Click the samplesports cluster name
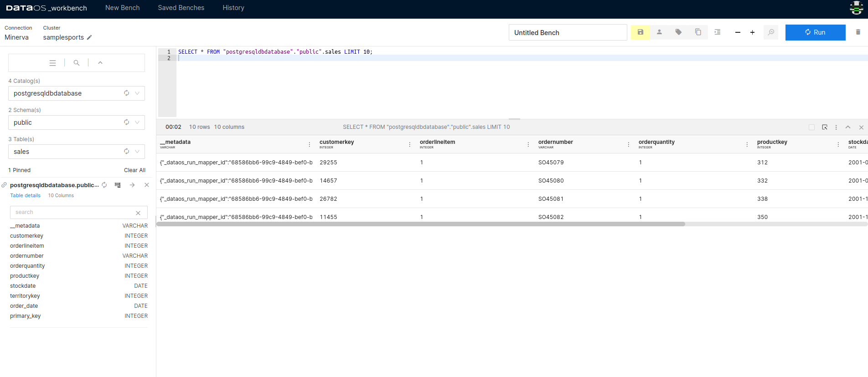 tap(63, 37)
